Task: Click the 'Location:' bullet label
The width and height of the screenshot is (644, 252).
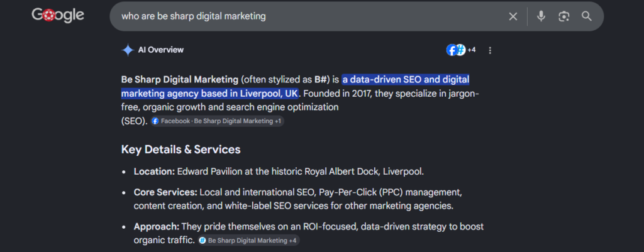Action: (155, 172)
